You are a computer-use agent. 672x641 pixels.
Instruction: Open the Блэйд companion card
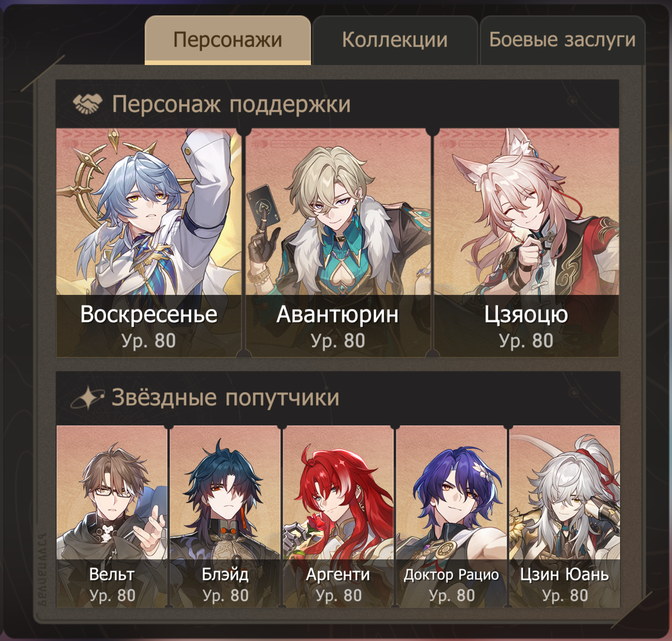(225, 516)
